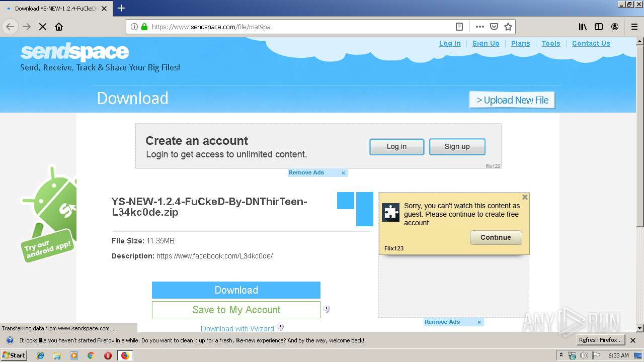Click Log in button in ad banner
Image resolution: width=644 pixels, height=362 pixels.
tap(397, 146)
